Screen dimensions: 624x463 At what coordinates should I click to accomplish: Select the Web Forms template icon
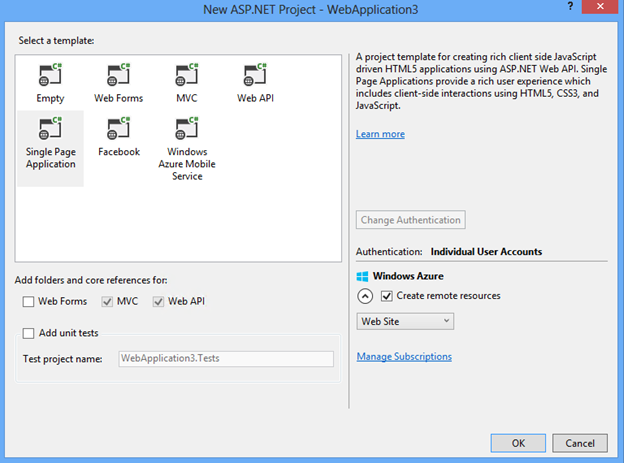[119, 75]
